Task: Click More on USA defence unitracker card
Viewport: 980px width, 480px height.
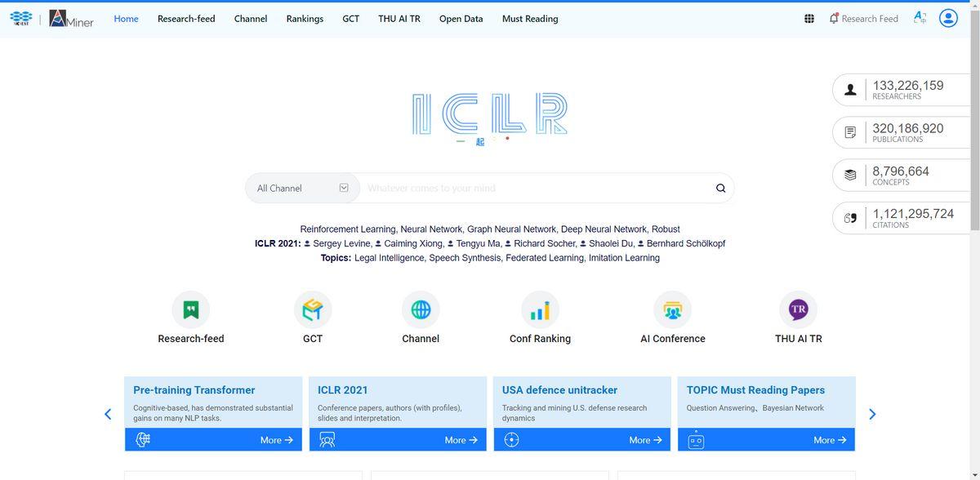Action: click(646, 440)
